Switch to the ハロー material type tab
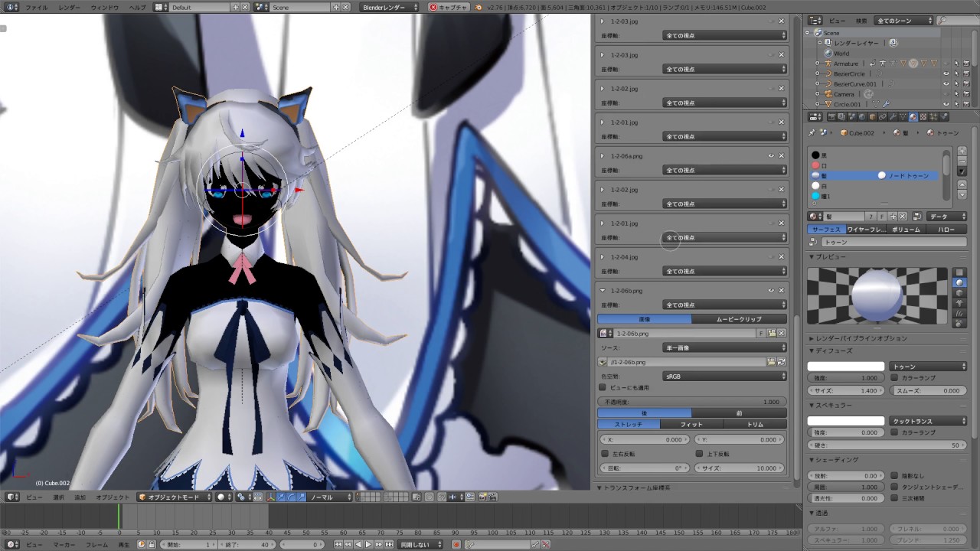The height and width of the screenshot is (551, 980). [946, 229]
